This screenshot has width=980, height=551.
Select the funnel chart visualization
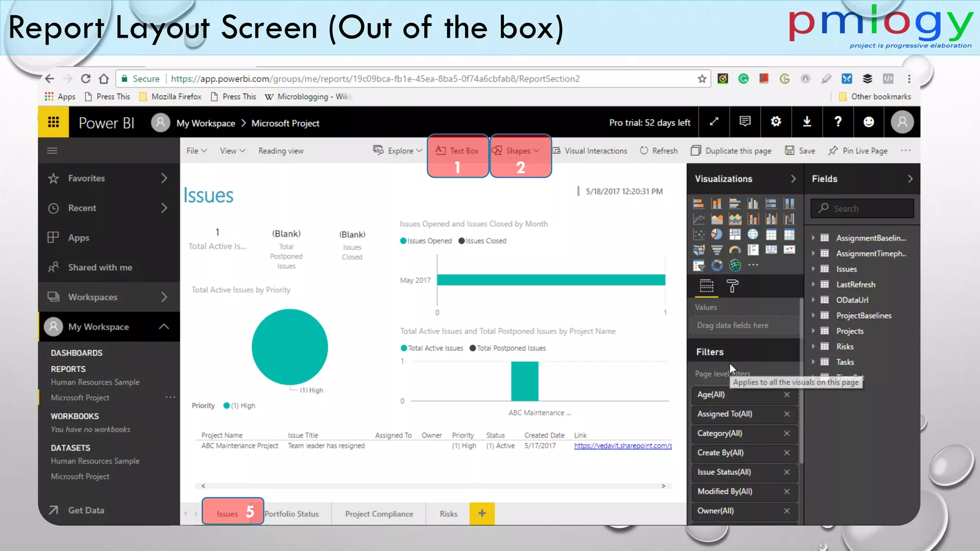(x=717, y=250)
